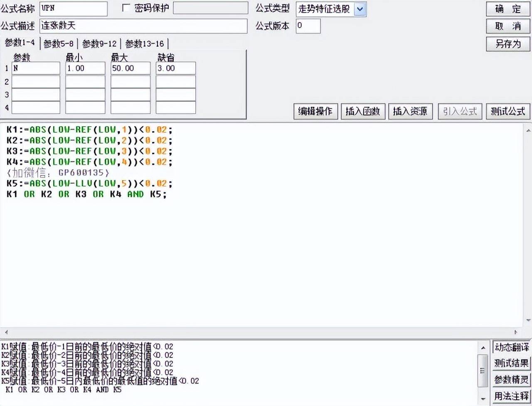Focus the 公式版本 field
Screen dimensions: 532x406
(x=308, y=26)
